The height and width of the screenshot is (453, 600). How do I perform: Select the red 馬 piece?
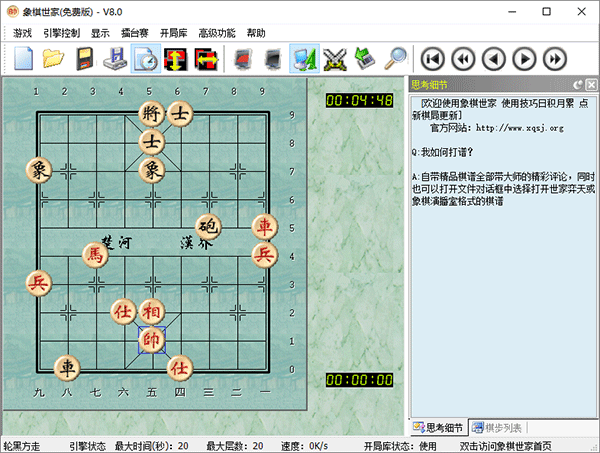(95, 255)
